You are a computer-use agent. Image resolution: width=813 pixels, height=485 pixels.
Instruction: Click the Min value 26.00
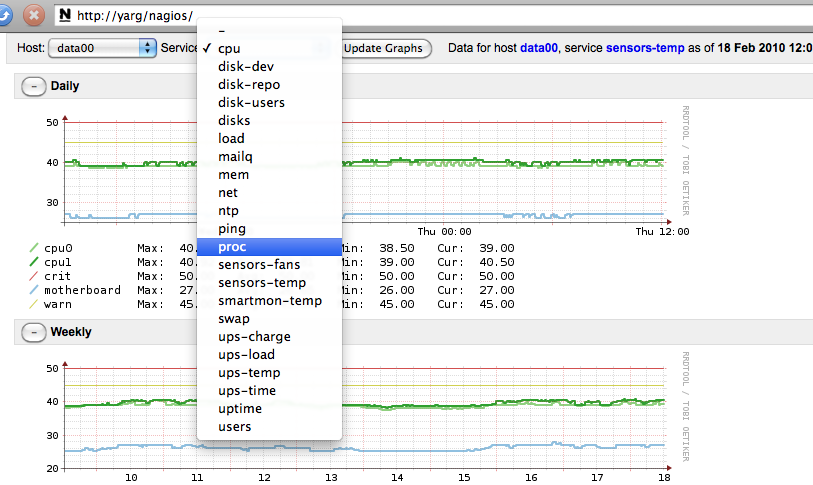(397, 290)
